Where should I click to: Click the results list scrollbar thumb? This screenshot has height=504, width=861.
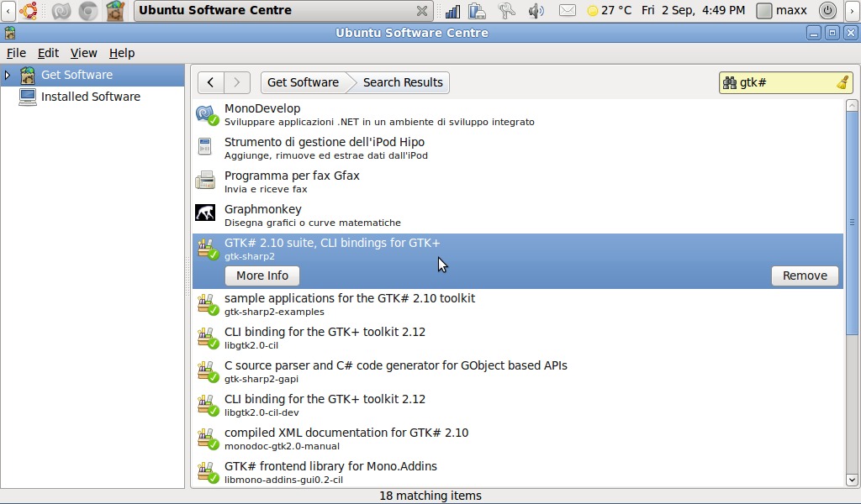852,222
